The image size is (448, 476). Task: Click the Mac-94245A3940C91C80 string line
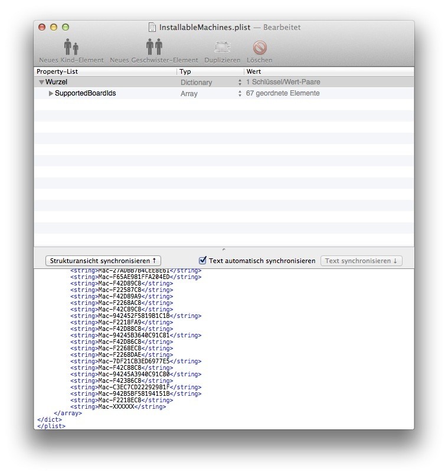point(136,375)
